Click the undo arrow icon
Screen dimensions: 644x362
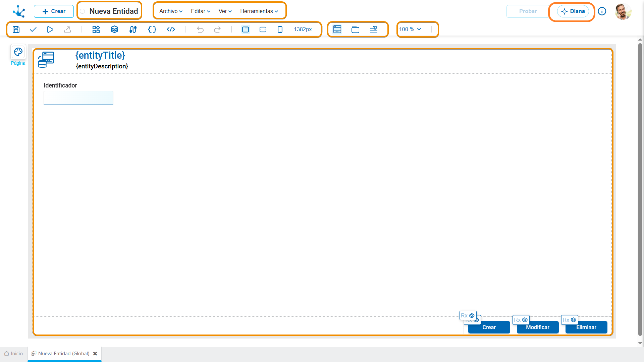click(x=200, y=29)
